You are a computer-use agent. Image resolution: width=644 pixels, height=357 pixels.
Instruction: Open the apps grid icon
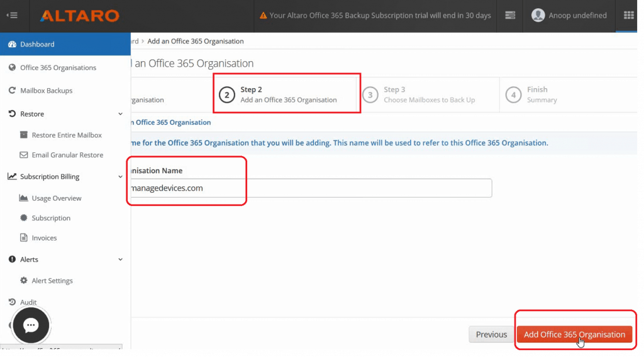(628, 16)
